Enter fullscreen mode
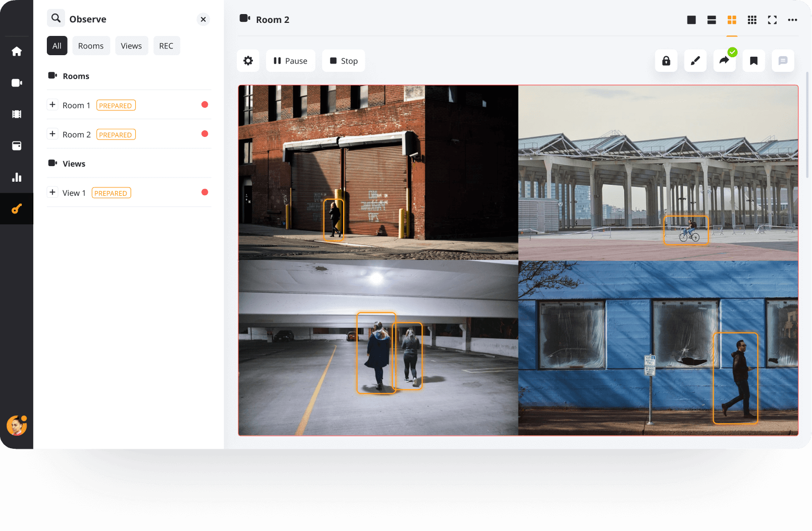This screenshot has height=531, width=812. (x=772, y=20)
